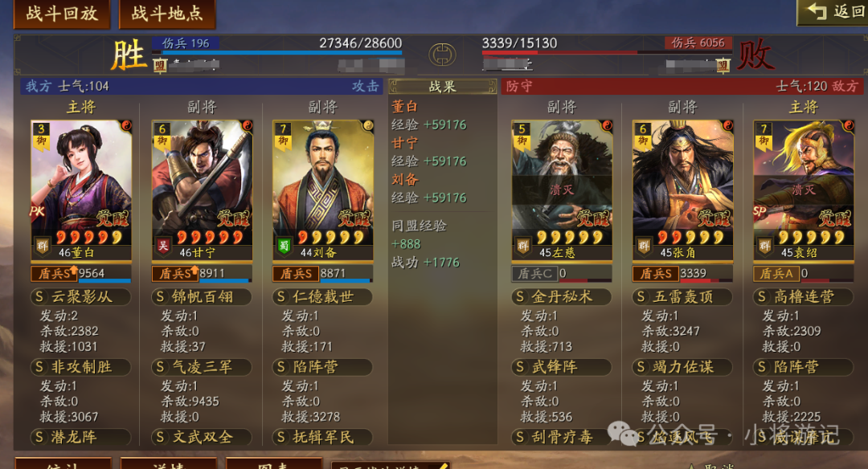The image size is (868, 469).
Task: Open the 甘宁 general portrait card
Action: click(x=202, y=190)
